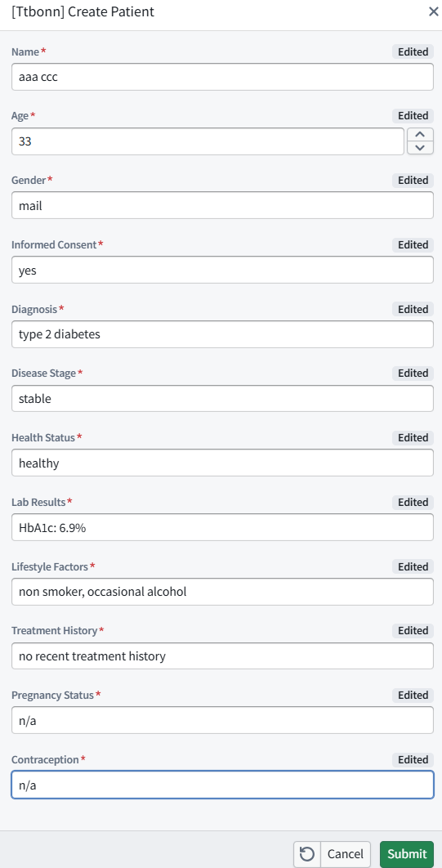Image resolution: width=442 pixels, height=868 pixels.
Task: Click the Informed Consent field
Action: (x=222, y=271)
